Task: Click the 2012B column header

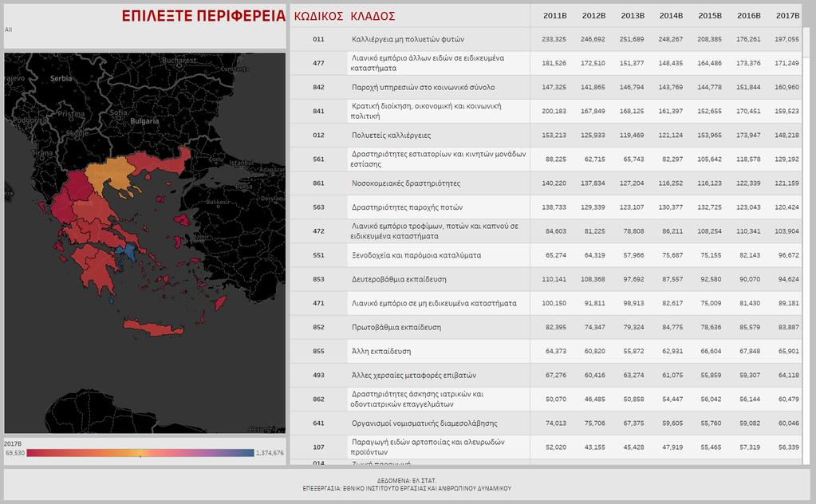Action: [x=593, y=16]
